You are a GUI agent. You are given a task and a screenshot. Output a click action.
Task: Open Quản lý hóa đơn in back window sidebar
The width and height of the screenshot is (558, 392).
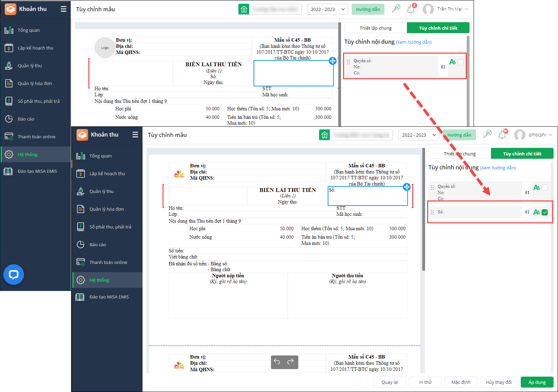click(x=35, y=83)
